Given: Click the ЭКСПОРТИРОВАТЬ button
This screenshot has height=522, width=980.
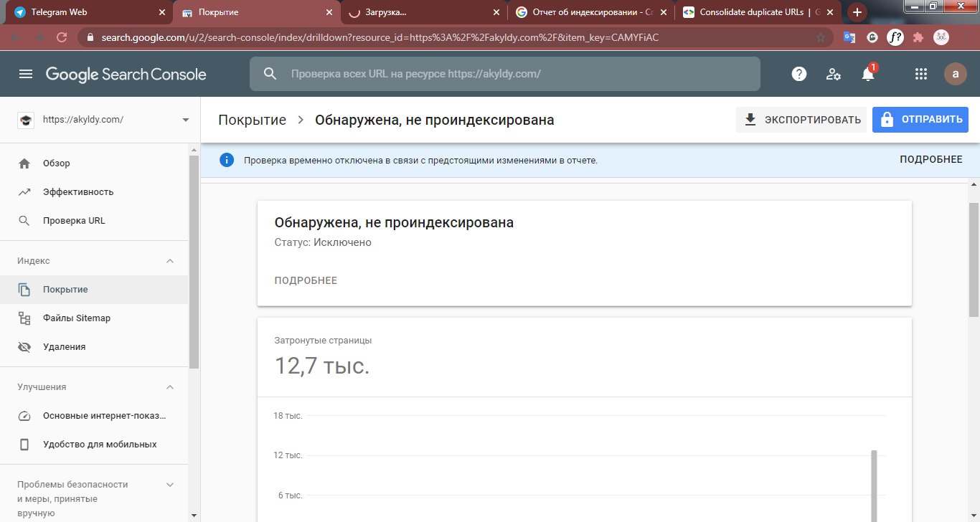Looking at the screenshot, I should point(801,120).
